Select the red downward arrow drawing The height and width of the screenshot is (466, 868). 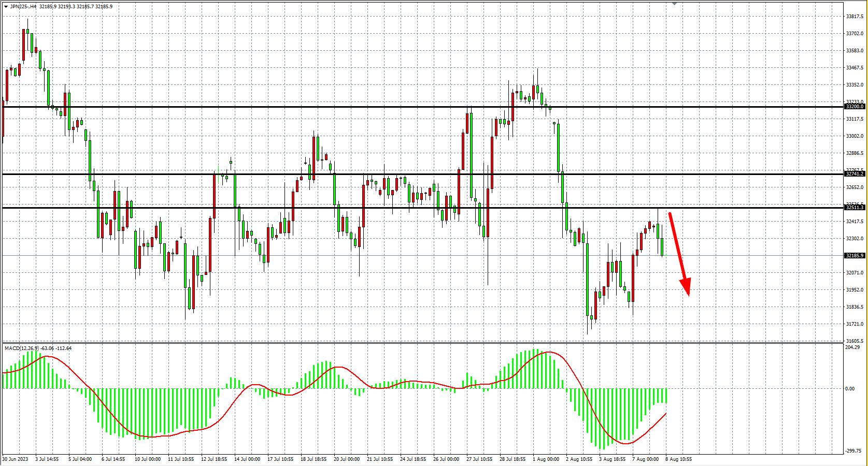(x=678, y=254)
